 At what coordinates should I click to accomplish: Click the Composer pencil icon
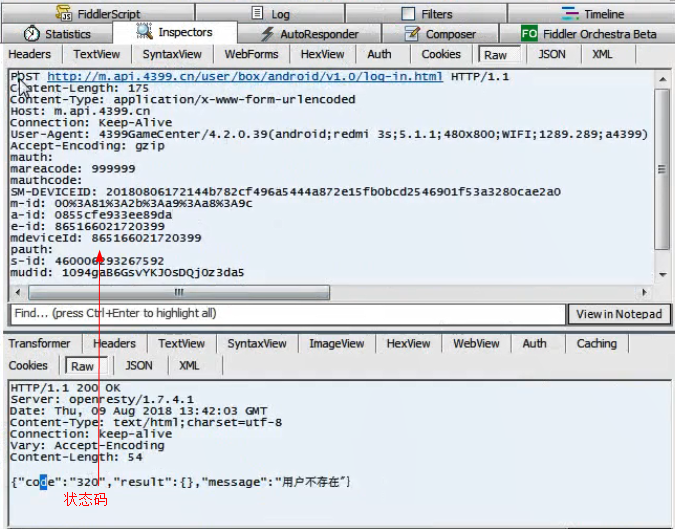[412, 33]
